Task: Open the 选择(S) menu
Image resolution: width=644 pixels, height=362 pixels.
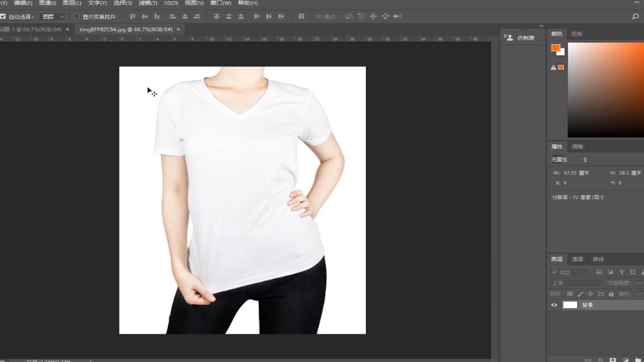Action: 123,3
